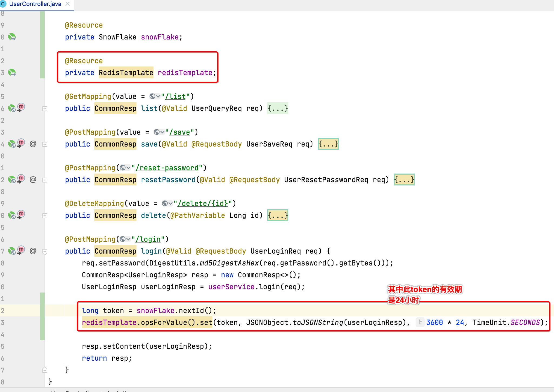Image resolution: width=554 pixels, height=392 pixels.
Task: Click the @ gutter icon on login method line
Action: 33,251
